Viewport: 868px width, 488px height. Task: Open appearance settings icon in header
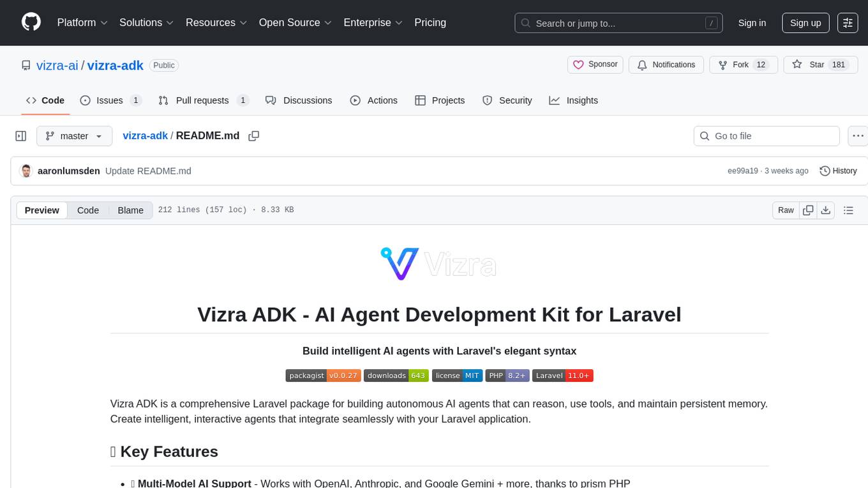848,23
